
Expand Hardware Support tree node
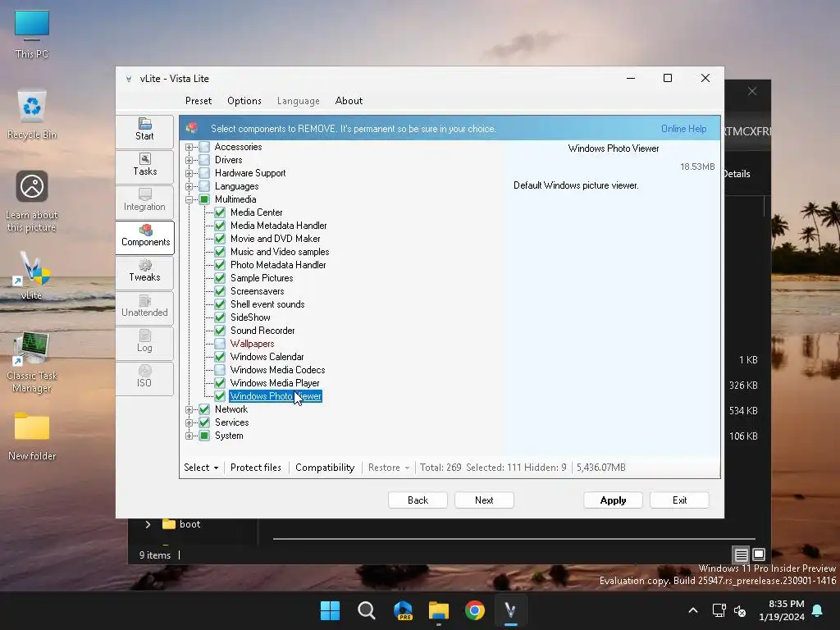click(x=189, y=174)
